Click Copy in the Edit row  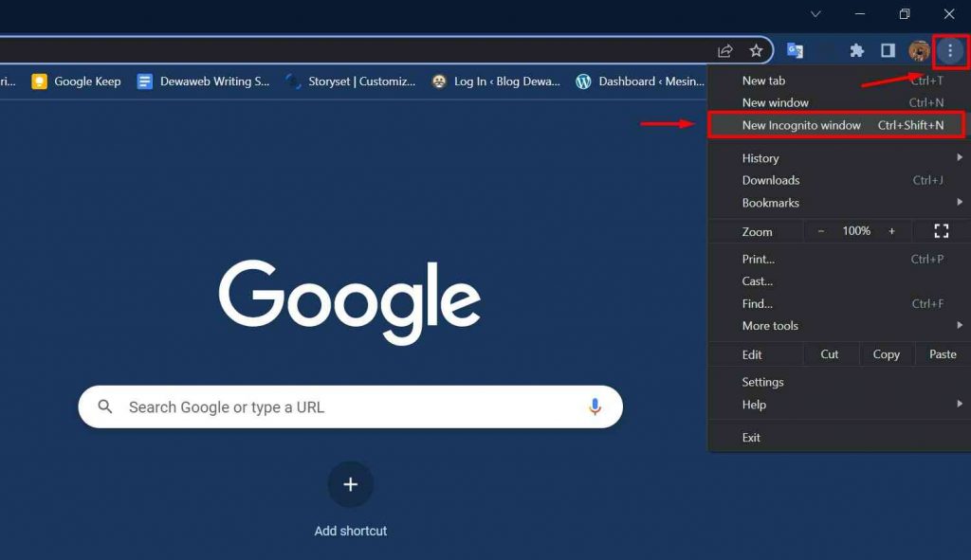tap(887, 354)
